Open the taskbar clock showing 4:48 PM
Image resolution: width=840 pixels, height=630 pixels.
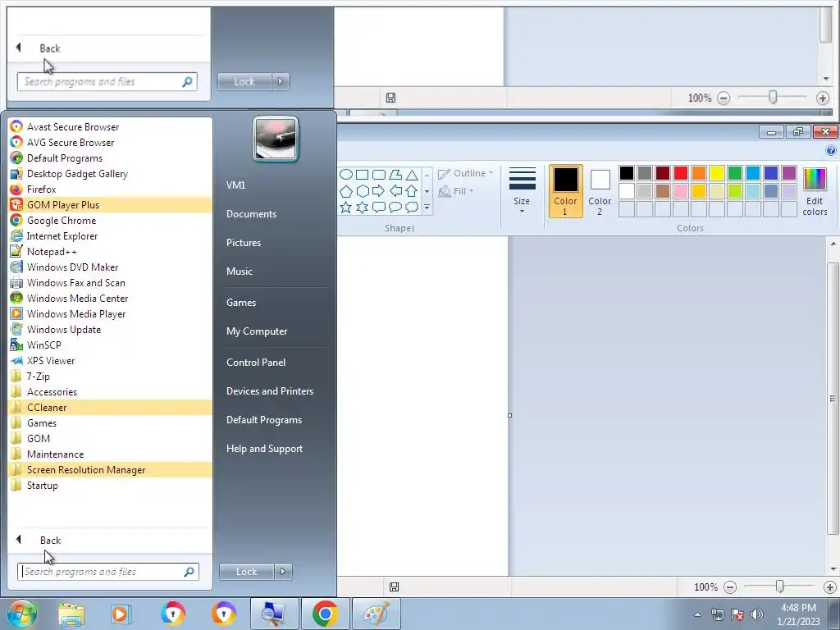[x=798, y=614]
